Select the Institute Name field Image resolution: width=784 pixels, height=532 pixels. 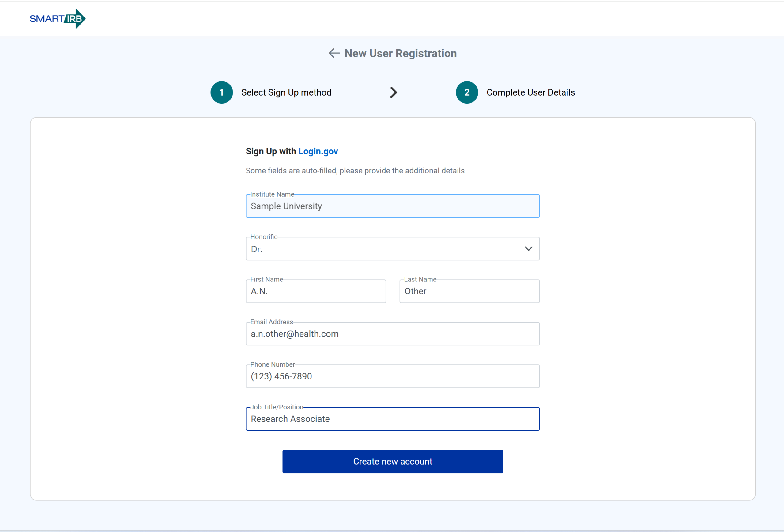click(x=393, y=206)
